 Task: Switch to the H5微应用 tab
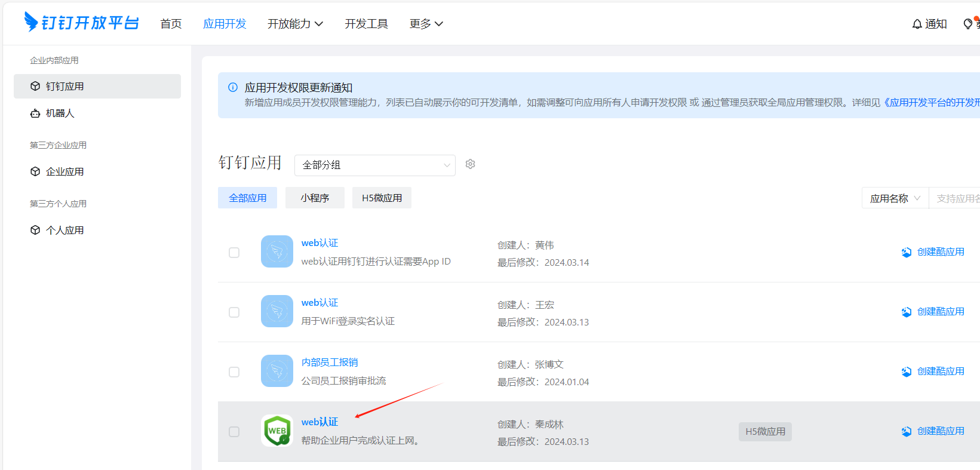point(382,198)
